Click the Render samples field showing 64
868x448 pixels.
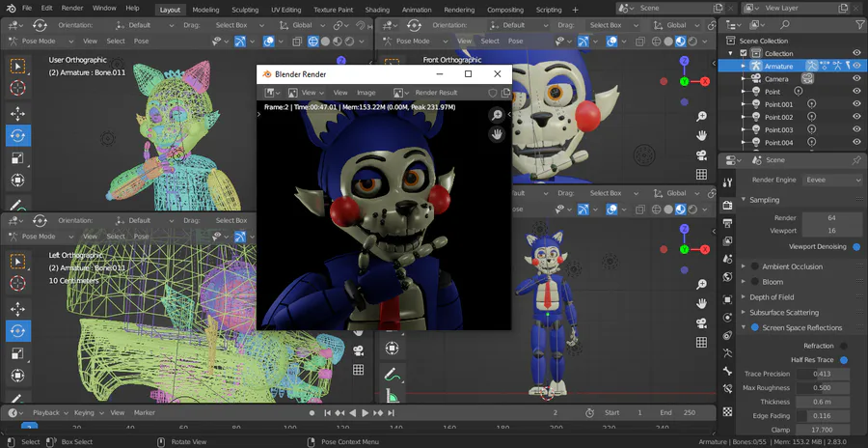tap(832, 218)
